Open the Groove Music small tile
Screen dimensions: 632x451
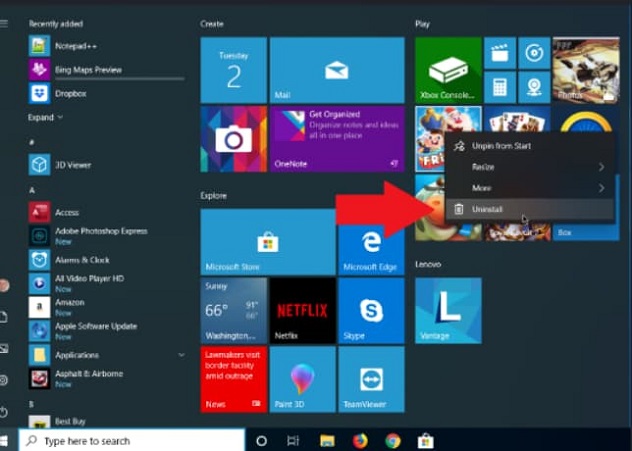tap(534, 53)
